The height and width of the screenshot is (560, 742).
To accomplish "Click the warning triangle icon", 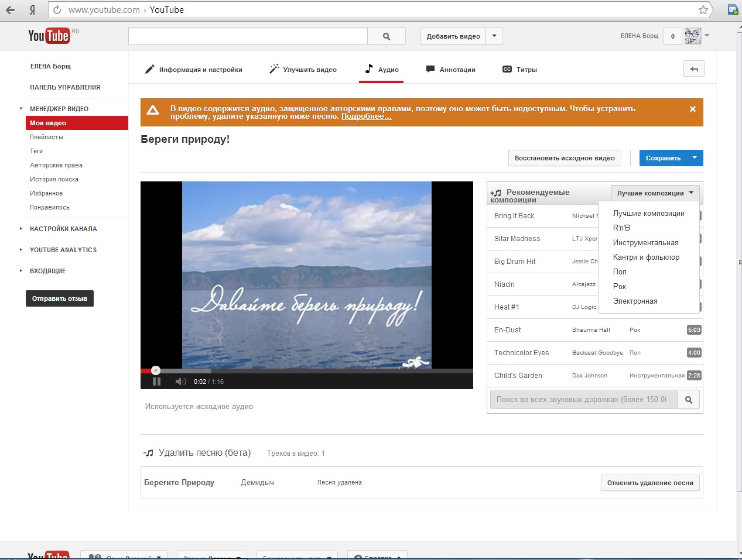I will 153,110.
